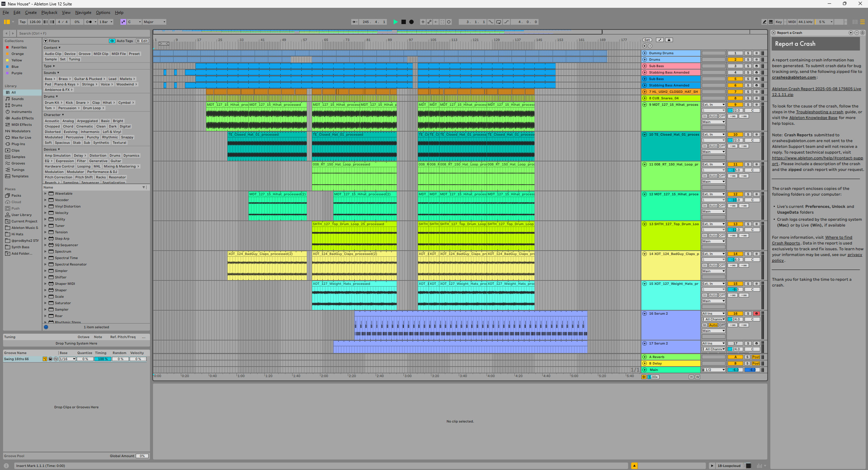Viewport: 868px width, 470px height.
Task: Solo track 16 Serum 2
Action: 748,314
